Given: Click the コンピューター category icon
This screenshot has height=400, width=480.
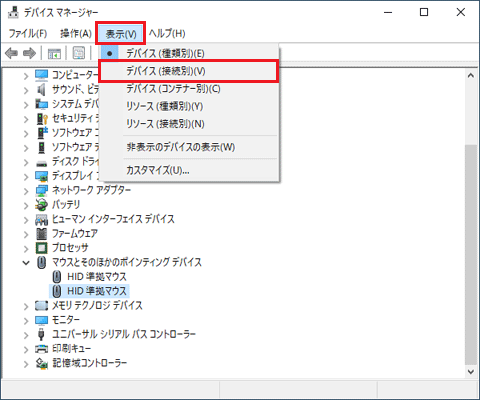Looking at the screenshot, I should [x=41, y=75].
